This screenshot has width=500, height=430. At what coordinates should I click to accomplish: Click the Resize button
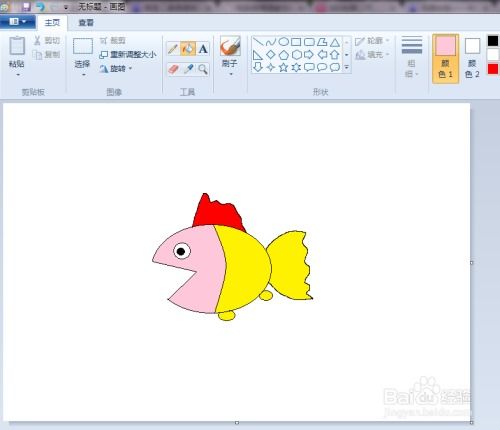[x=128, y=54]
